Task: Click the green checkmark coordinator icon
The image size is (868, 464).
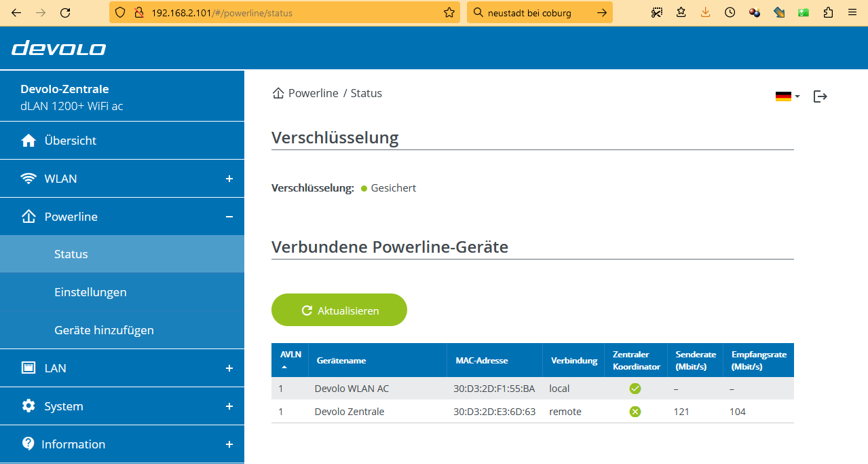Action: coord(635,389)
